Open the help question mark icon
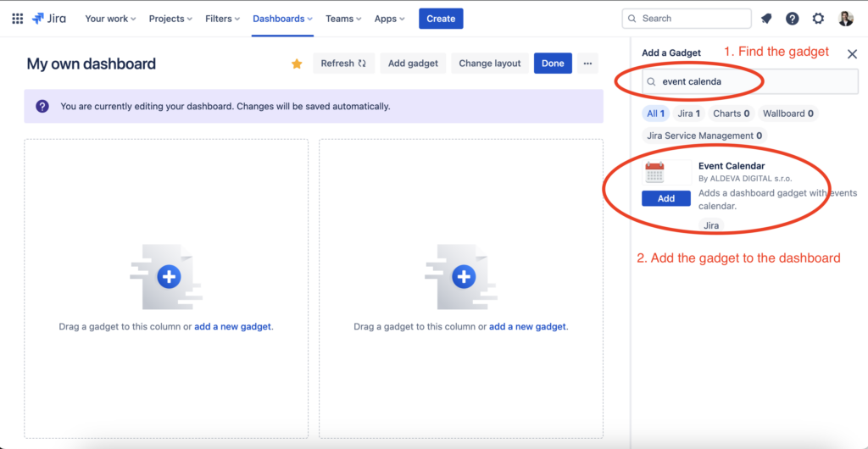Viewport: 868px width, 449px height. (792, 19)
